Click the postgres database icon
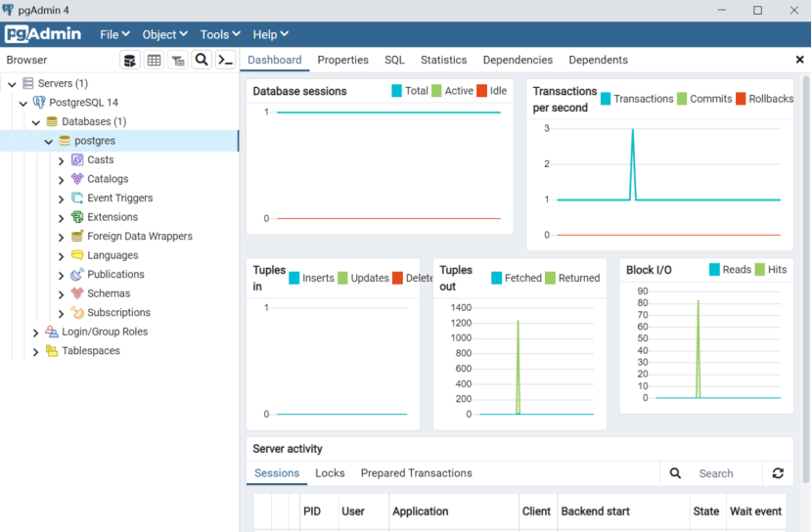 tap(65, 141)
